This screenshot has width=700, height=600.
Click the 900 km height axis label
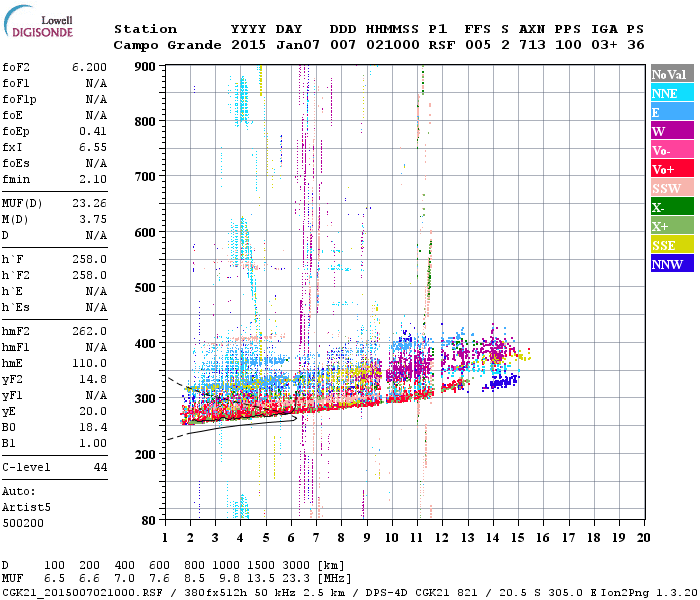tap(145, 67)
